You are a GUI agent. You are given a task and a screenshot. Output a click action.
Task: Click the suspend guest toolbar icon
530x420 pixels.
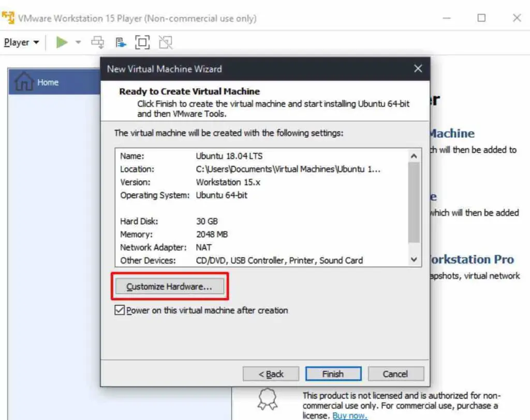click(120, 42)
